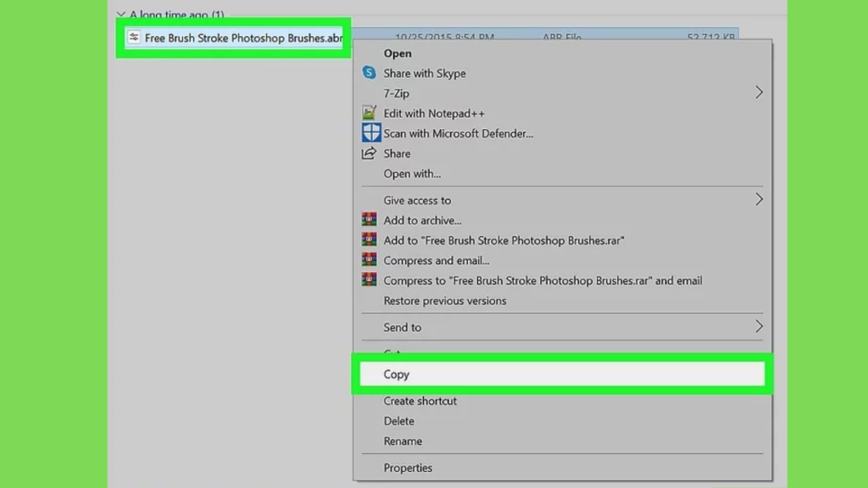Click the Share arrow icon
The height and width of the screenshot is (488, 868).
coord(369,153)
